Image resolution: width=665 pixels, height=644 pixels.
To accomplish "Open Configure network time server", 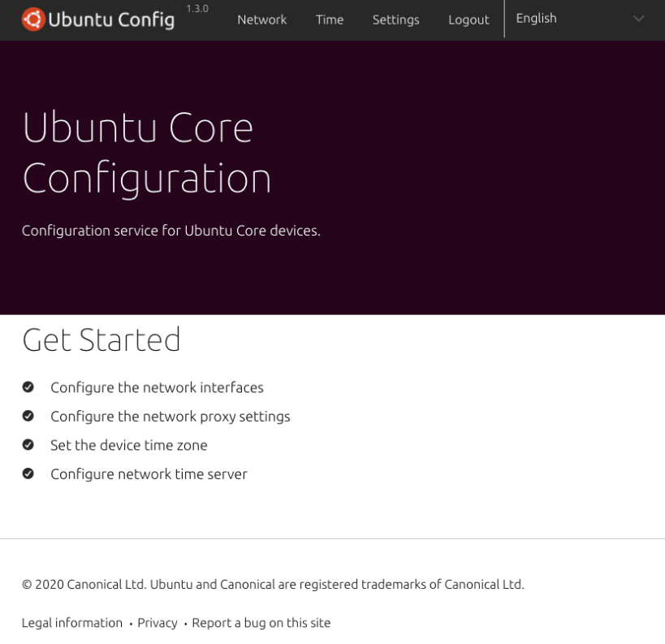I will (149, 473).
